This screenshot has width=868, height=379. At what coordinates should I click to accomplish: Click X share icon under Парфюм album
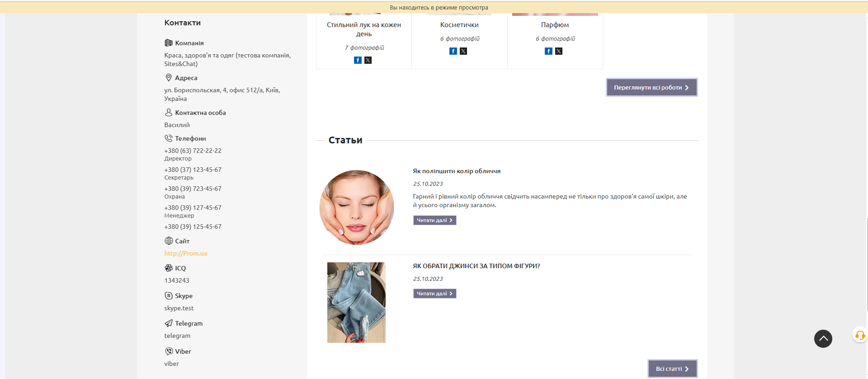[559, 51]
